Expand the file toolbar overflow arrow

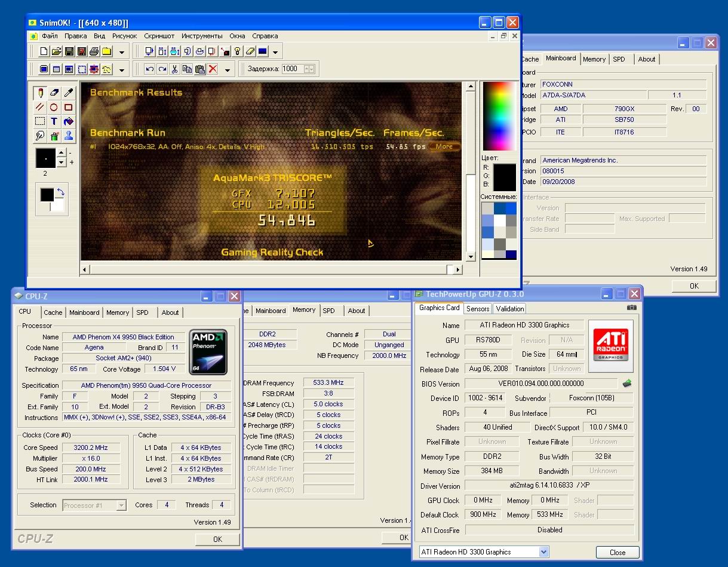(x=122, y=52)
